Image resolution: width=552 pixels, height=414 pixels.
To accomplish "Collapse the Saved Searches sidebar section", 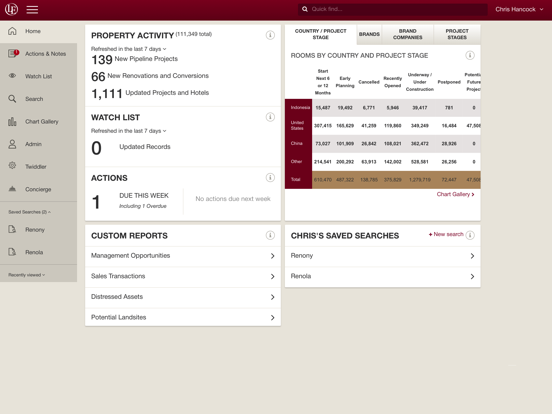I will (x=29, y=212).
